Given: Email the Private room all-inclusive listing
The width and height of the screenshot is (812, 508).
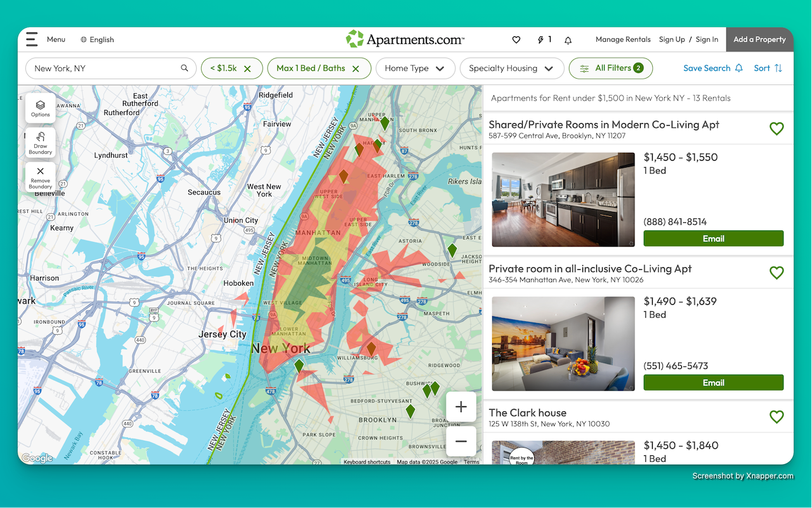Looking at the screenshot, I should pyautogui.click(x=713, y=383).
